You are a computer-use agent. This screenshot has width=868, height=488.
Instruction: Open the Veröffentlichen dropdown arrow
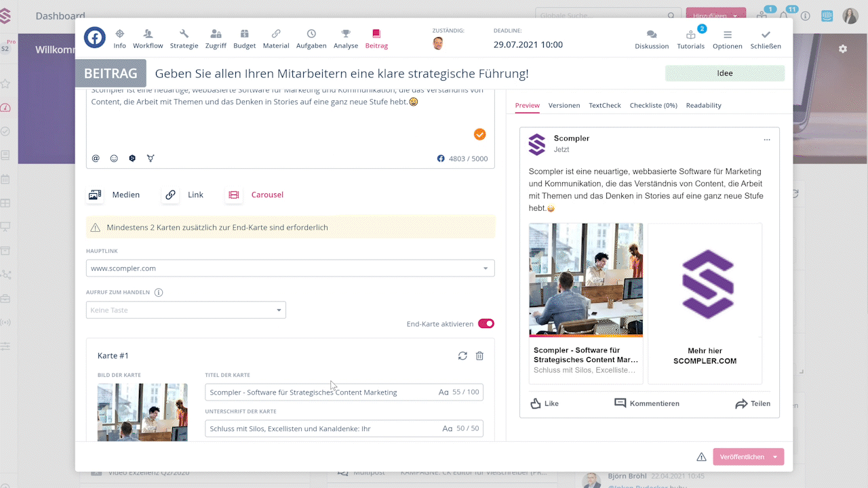click(x=775, y=457)
